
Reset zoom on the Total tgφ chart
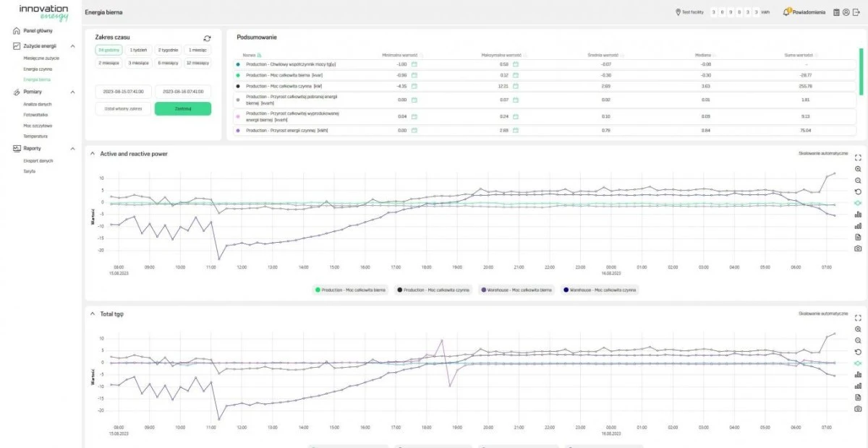858,352
